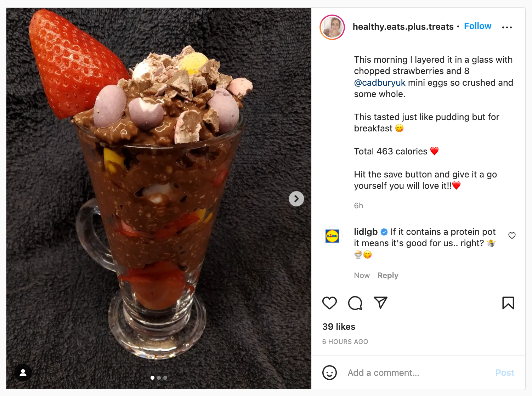Share the post with paper plane icon

coord(381,302)
